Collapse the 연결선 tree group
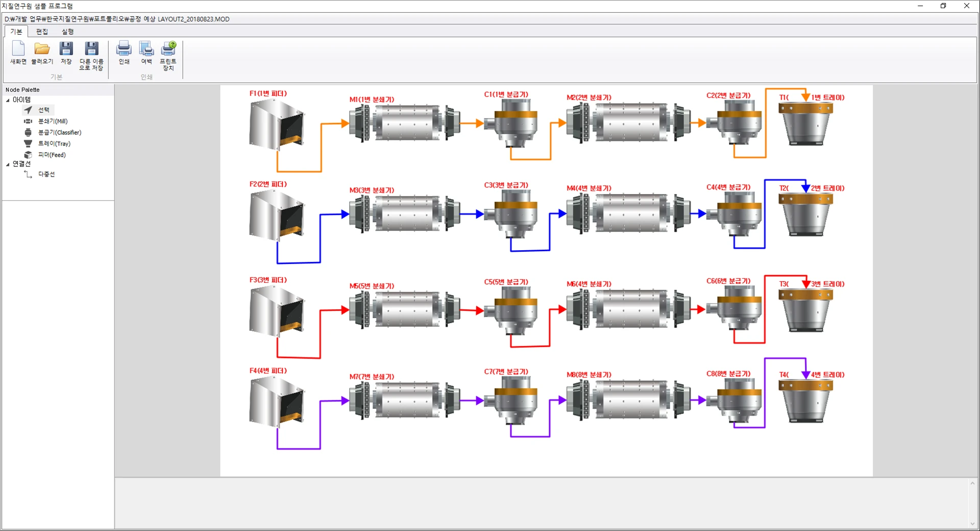Viewport: 980px width, 531px height. (8, 164)
